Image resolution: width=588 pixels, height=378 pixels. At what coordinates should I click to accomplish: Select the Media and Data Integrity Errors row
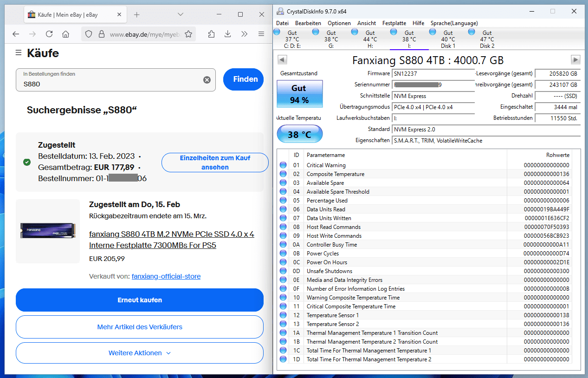424,280
